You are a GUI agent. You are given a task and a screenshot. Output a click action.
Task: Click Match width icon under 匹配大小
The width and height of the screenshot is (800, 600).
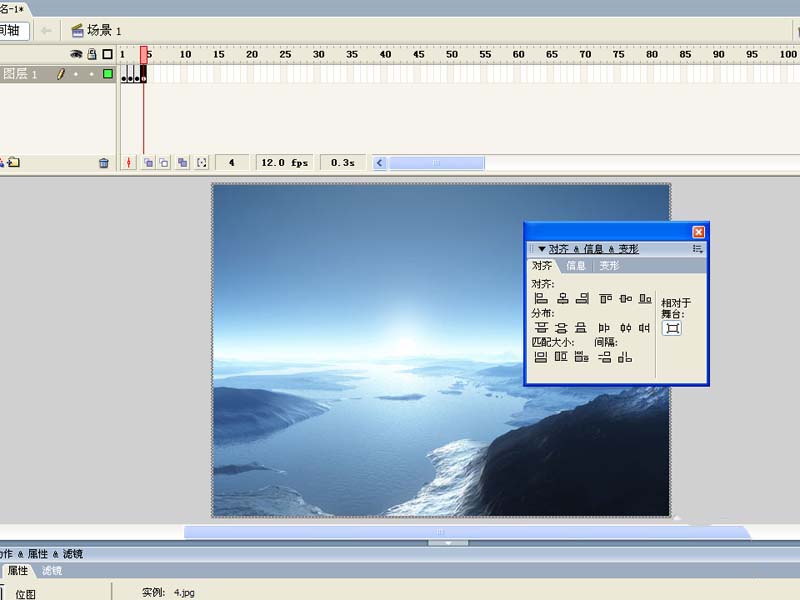click(541, 357)
